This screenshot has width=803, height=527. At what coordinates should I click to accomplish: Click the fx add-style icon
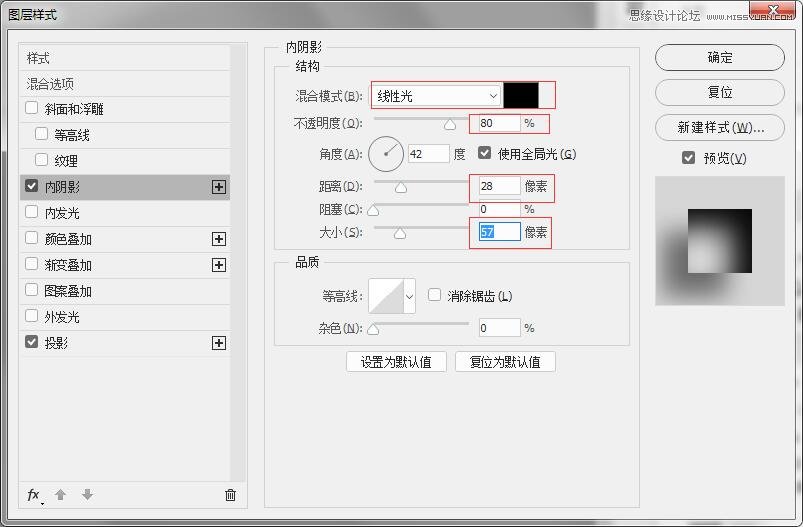pyautogui.click(x=34, y=495)
